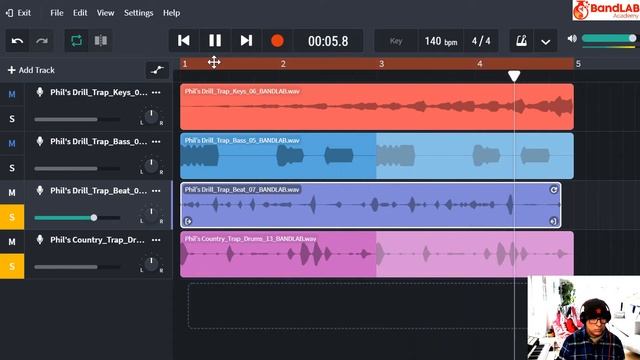Edit the 140 bpm tempo field
The image size is (640, 360).
point(441,41)
